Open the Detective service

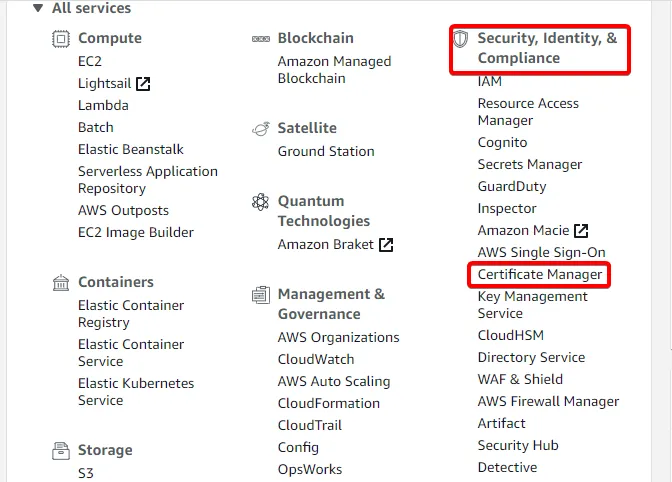507,467
